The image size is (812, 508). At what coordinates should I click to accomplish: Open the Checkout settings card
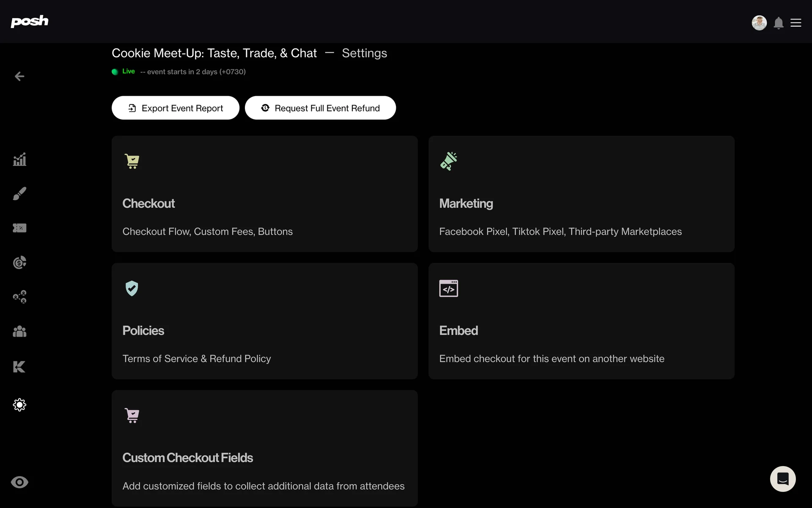[264, 194]
